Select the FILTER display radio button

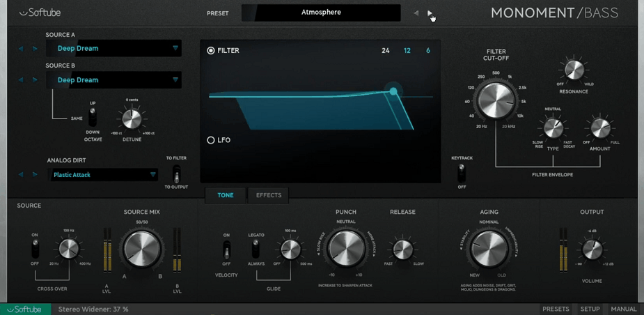click(x=211, y=51)
